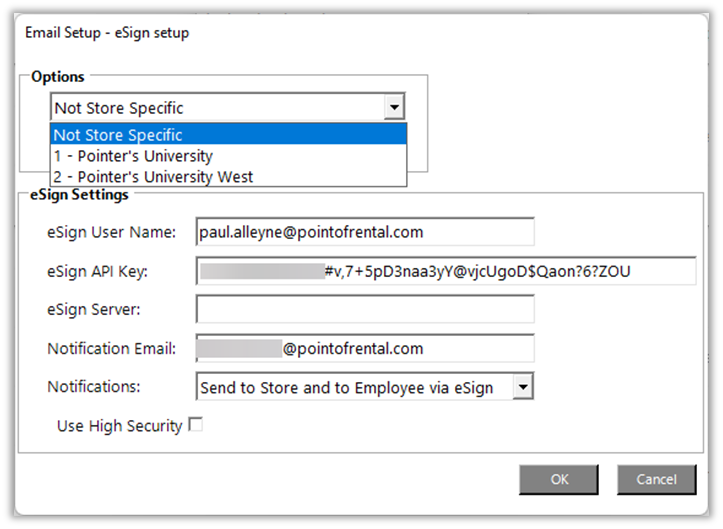Click the Email Setup - eSign setup title
The image size is (723, 529).
pyautogui.click(x=107, y=33)
